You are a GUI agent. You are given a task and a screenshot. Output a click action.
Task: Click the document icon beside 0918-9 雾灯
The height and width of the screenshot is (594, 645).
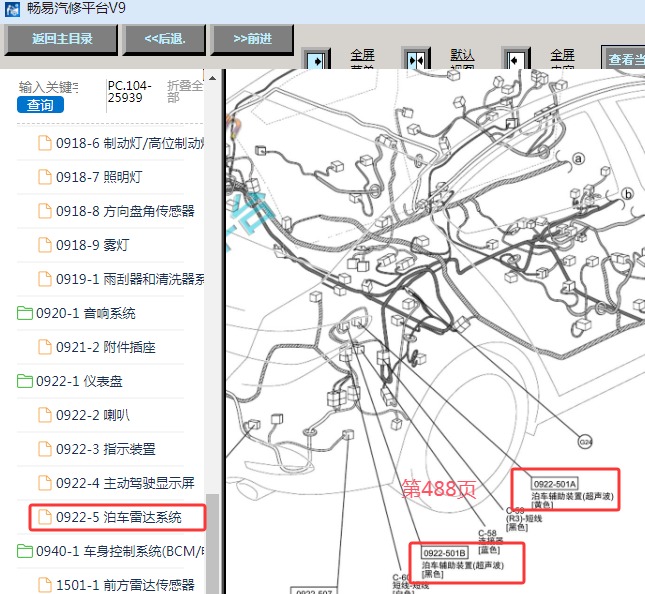(x=45, y=245)
